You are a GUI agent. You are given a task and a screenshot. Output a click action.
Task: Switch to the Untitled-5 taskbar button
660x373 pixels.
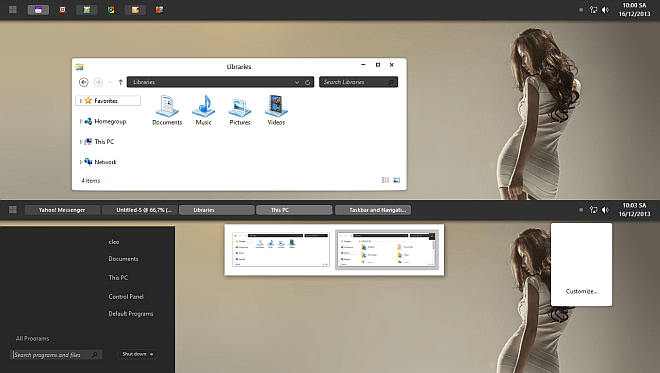[x=140, y=210]
